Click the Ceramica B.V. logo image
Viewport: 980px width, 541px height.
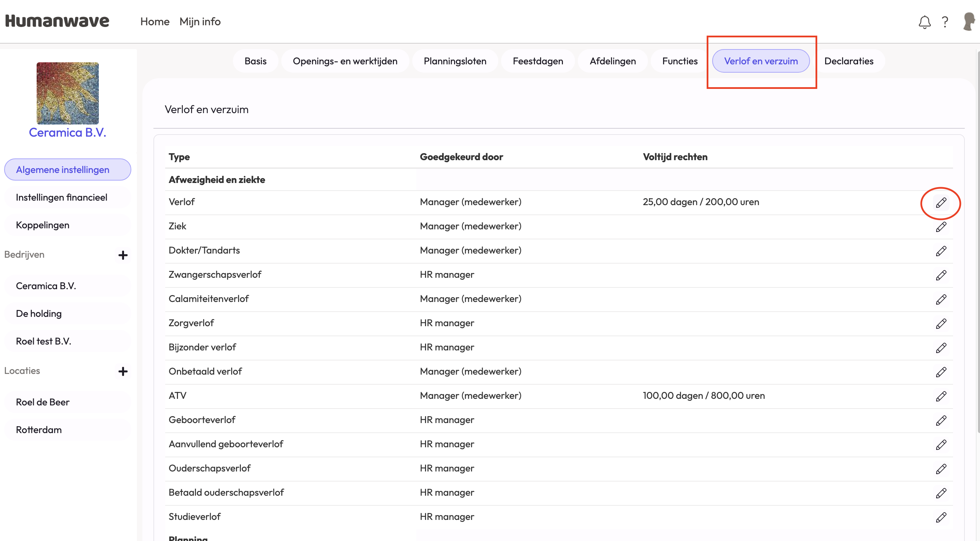coord(68,93)
